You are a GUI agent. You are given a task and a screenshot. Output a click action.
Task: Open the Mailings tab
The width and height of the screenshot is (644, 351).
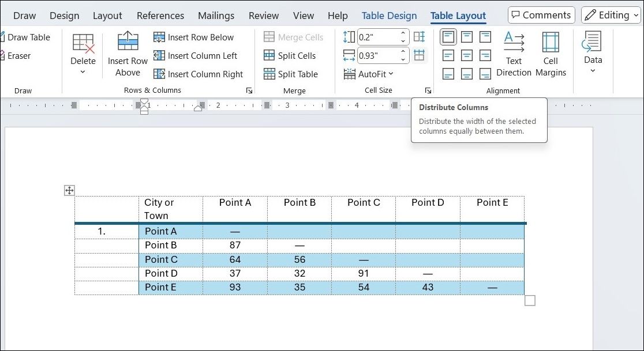[216, 16]
